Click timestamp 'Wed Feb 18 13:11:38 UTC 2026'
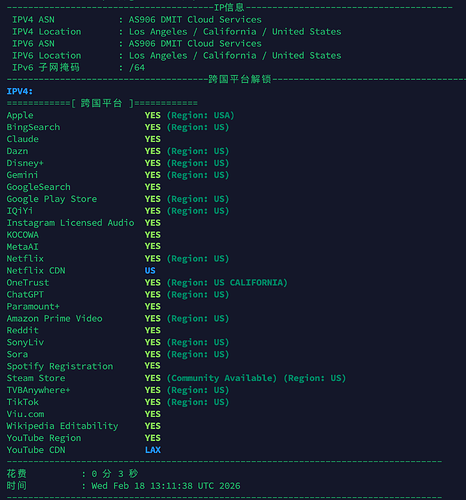Image resolution: width=466 pixels, height=500 pixels. [166, 486]
